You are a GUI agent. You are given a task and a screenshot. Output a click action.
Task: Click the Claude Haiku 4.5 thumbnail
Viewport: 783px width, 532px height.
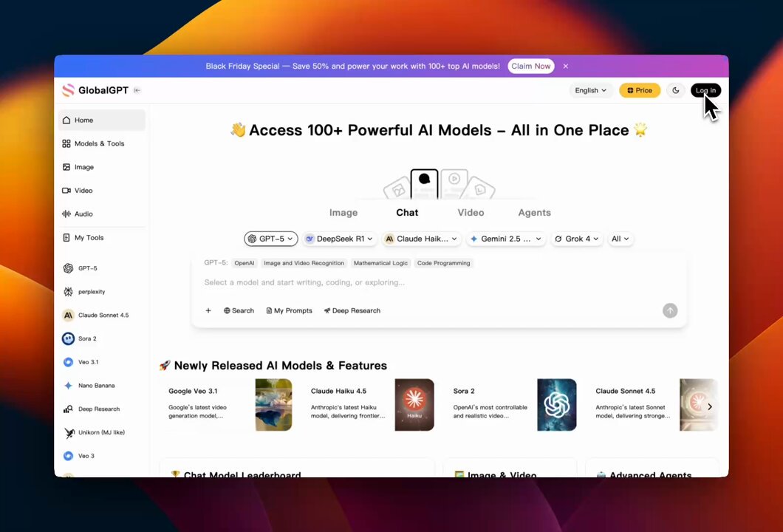click(414, 405)
